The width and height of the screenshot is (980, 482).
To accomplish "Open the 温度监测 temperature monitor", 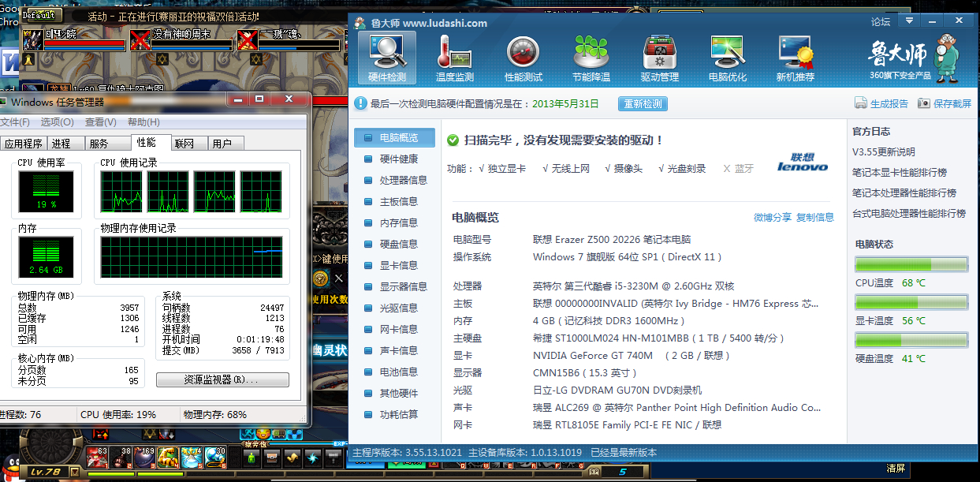I will (455, 58).
